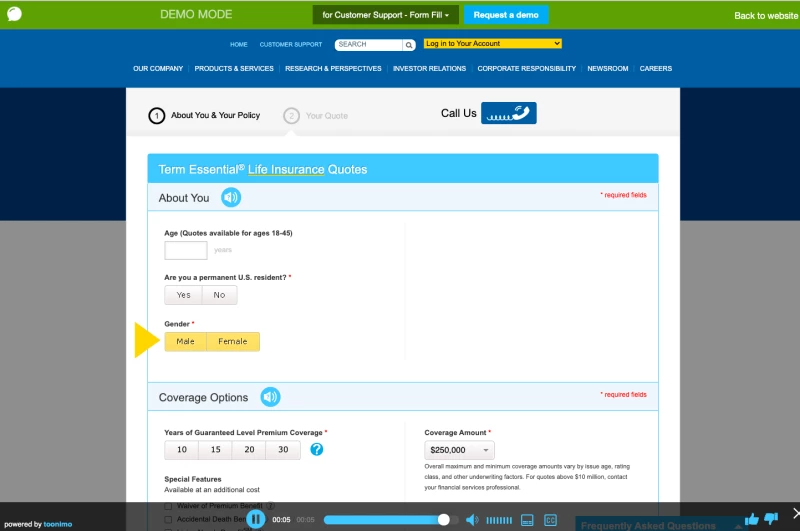This screenshot has width=800, height=531.
Task: Mute the player volume speaker icon
Action: 471,520
